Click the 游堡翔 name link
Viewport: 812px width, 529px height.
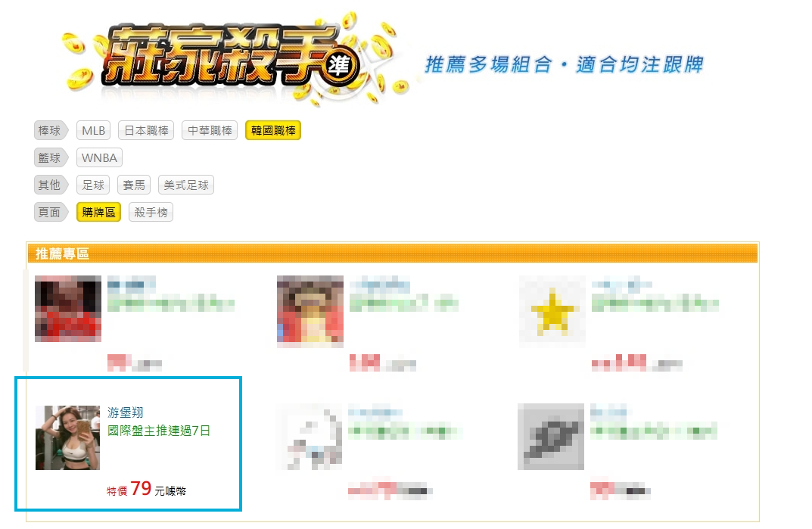[x=126, y=412]
